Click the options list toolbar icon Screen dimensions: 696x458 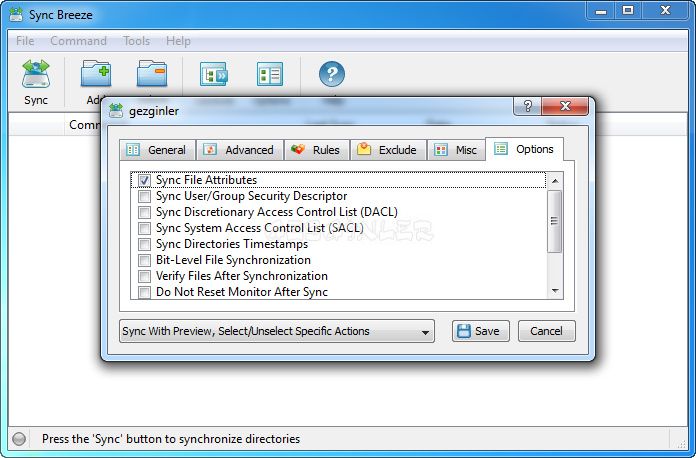point(269,74)
